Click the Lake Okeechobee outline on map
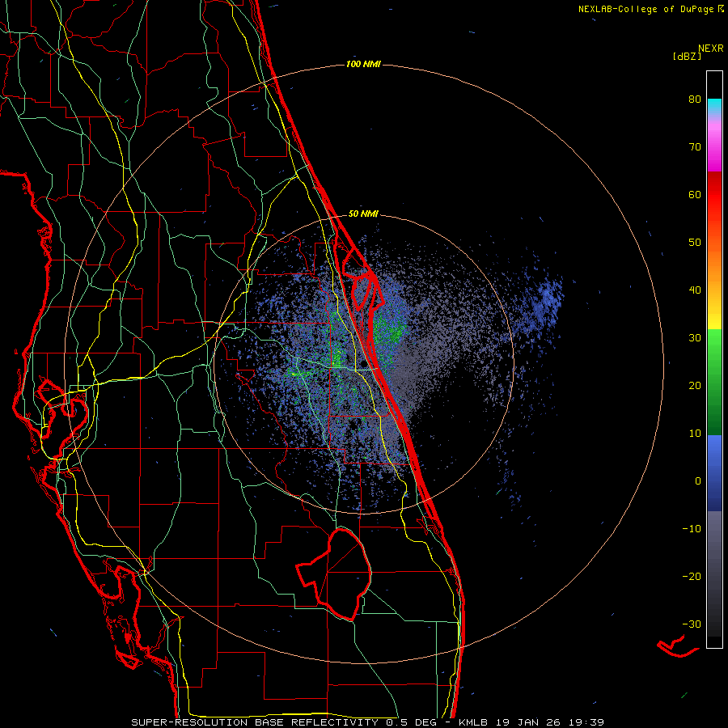 tap(336, 574)
